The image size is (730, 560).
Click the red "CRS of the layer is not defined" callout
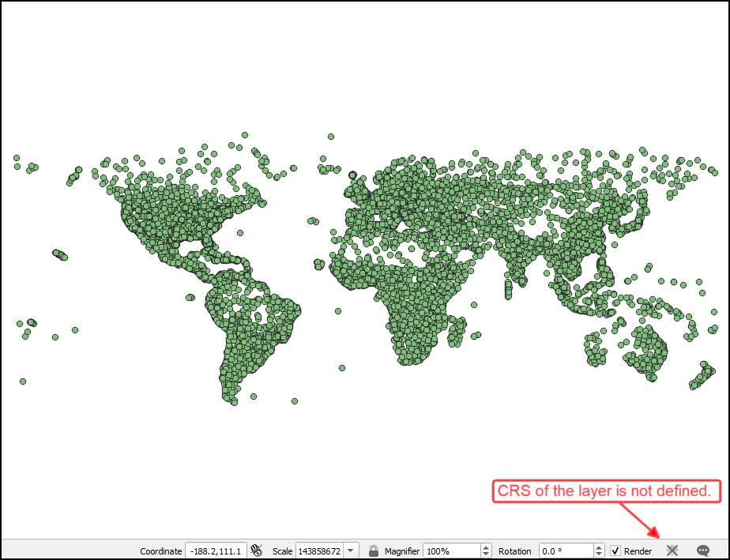coord(608,491)
